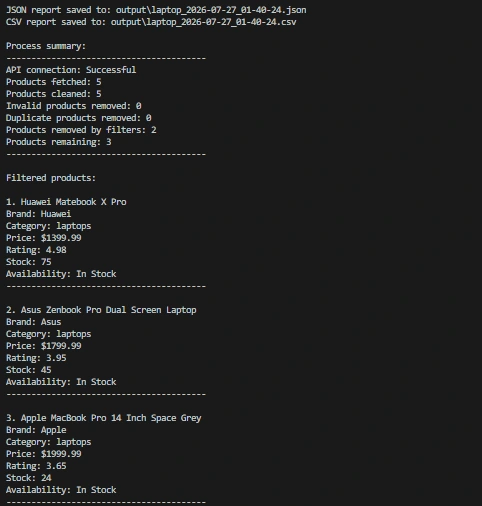482x506 pixels.
Task: Click the Apple price $1999.99
Action: point(61,454)
